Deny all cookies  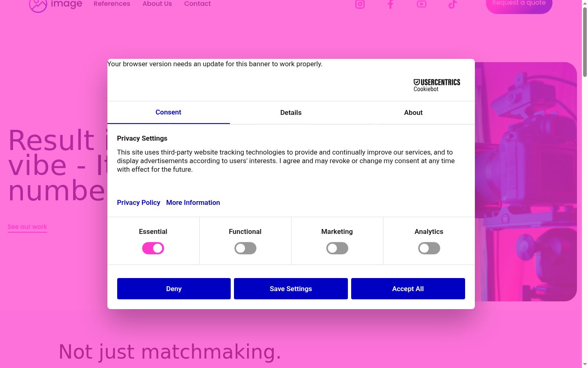click(x=174, y=289)
